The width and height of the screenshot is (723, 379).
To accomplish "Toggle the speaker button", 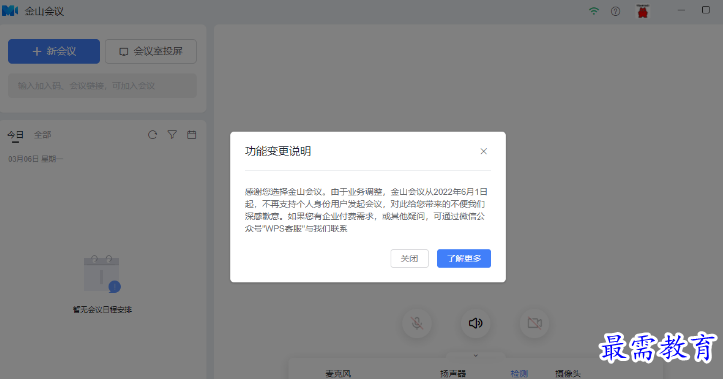I will pyautogui.click(x=476, y=323).
